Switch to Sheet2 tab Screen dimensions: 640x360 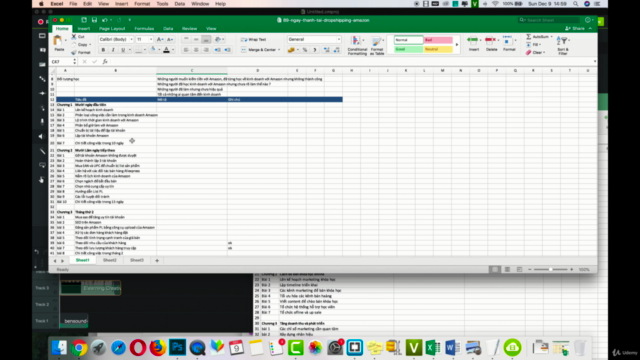click(109, 260)
